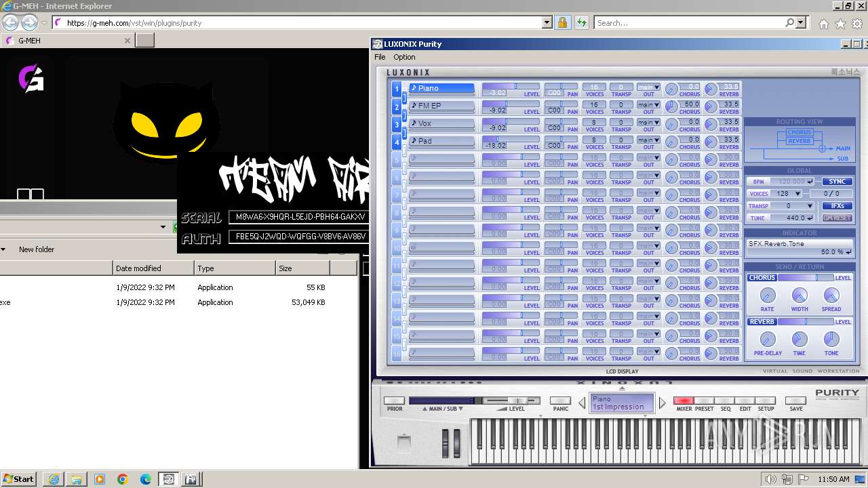Select the G-MEH browser tab
This screenshot has height=488, width=868.
click(x=67, y=40)
